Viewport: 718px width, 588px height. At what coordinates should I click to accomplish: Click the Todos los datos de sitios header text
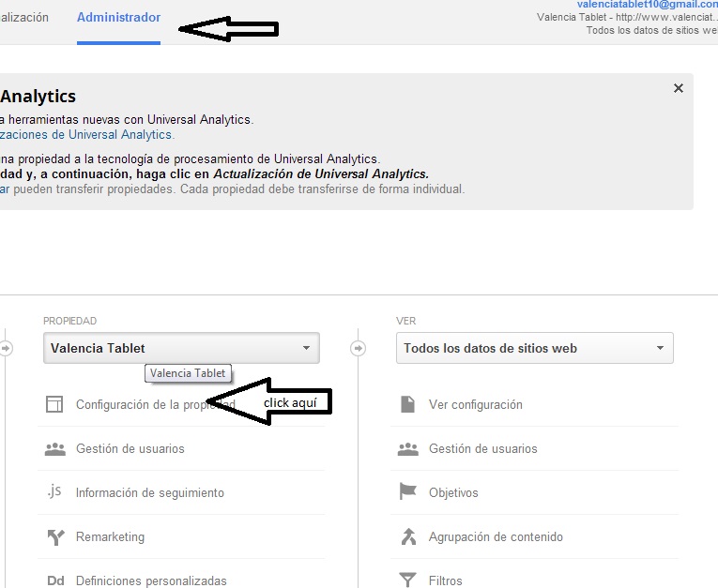click(x=651, y=30)
